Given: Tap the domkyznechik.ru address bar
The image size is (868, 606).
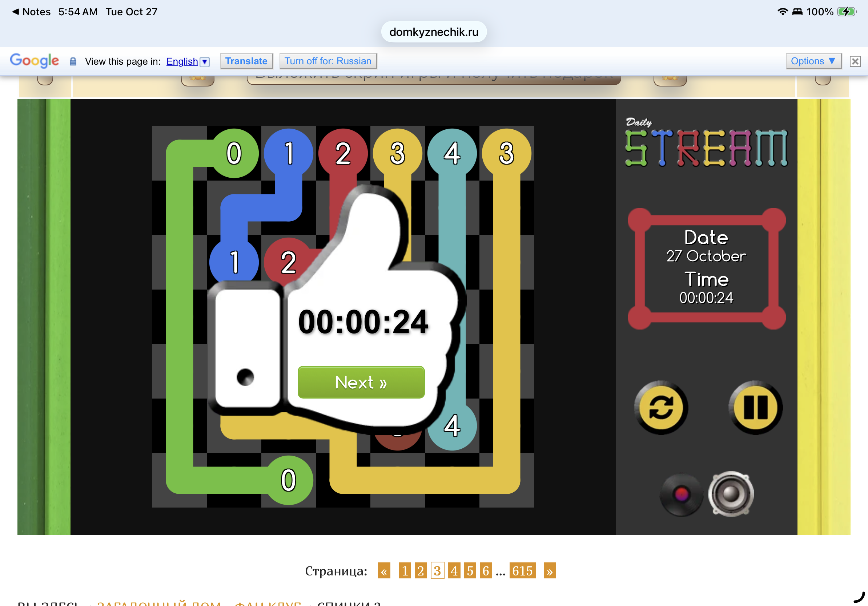Looking at the screenshot, I should (434, 32).
